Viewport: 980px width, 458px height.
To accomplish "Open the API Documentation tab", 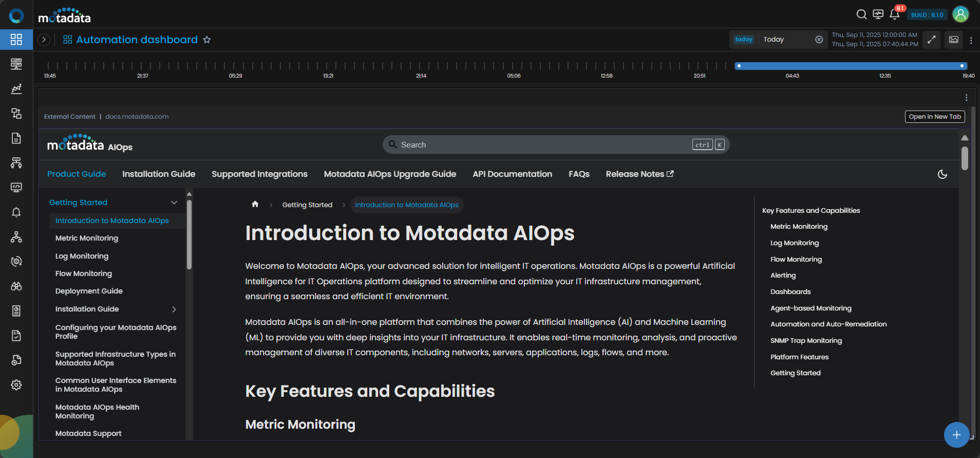I will [512, 174].
